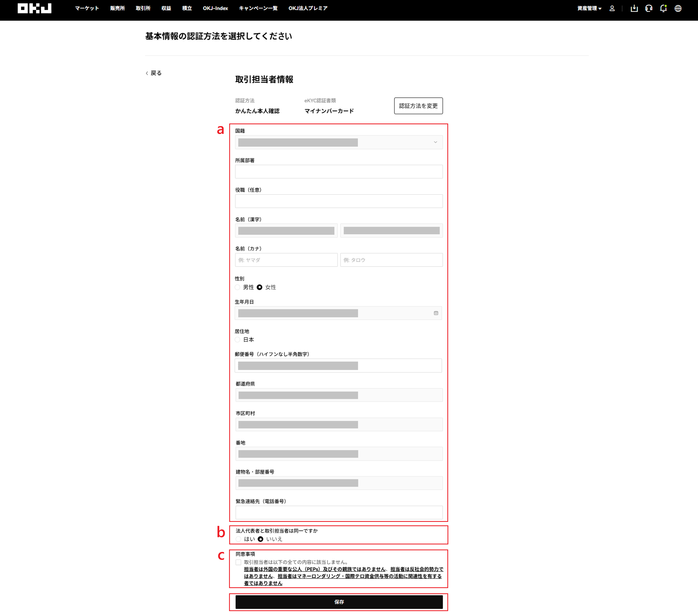The height and width of the screenshot is (616, 698).
Task: Click the 所属部署 input field
Action: 339,172
